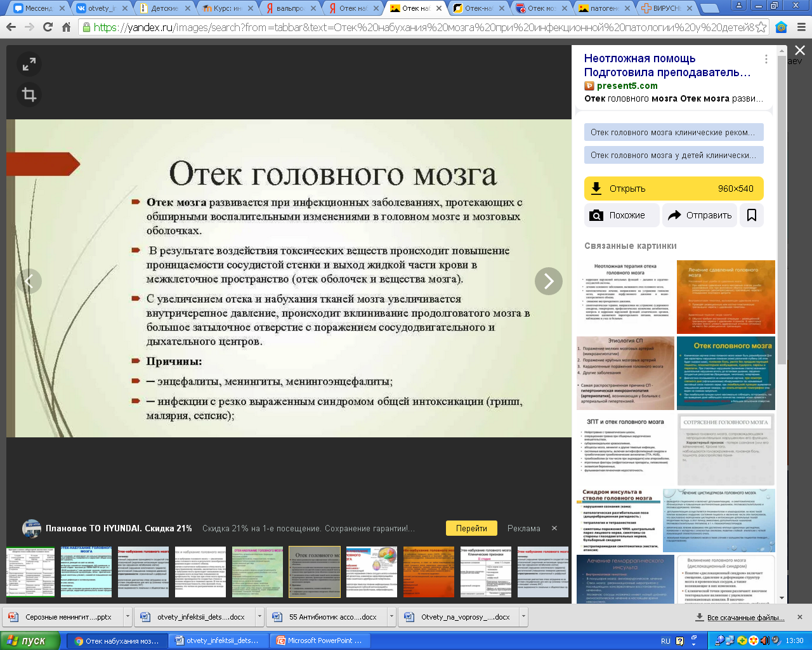This screenshot has height=650, width=812.
Task: Switch to the ВИРУСН browser tab
Action: [x=666, y=8]
